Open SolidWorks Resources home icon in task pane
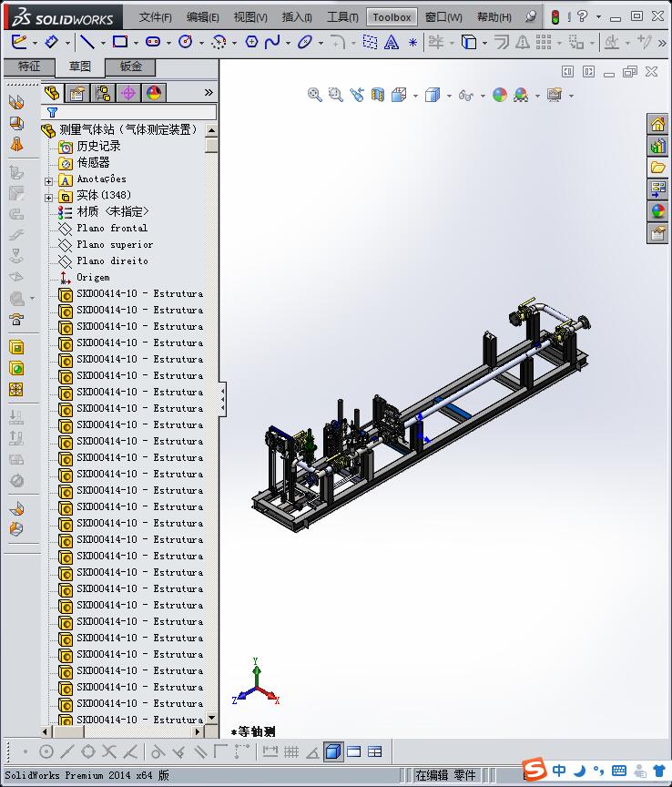Image resolution: width=672 pixels, height=787 pixels. 657,124
